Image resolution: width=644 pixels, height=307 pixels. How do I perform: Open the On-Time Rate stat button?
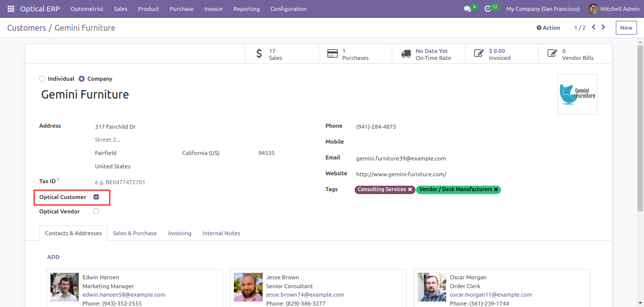428,54
